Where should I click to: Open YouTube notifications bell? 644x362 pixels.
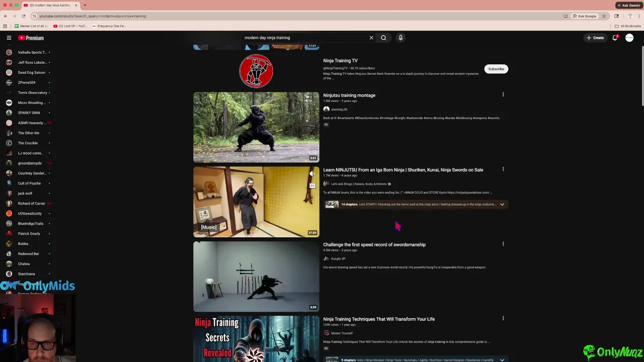(x=615, y=38)
